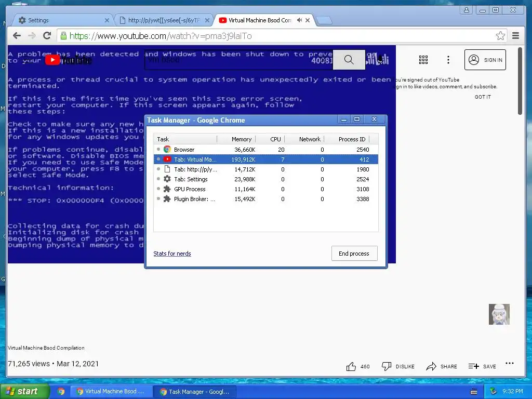Click the Chrome icon in Browser row

[x=167, y=149]
